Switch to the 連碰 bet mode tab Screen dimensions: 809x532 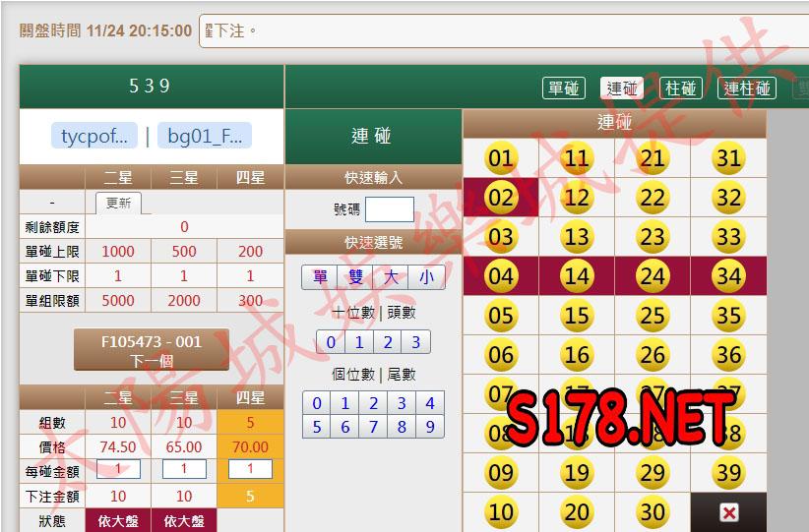coord(622,89)
